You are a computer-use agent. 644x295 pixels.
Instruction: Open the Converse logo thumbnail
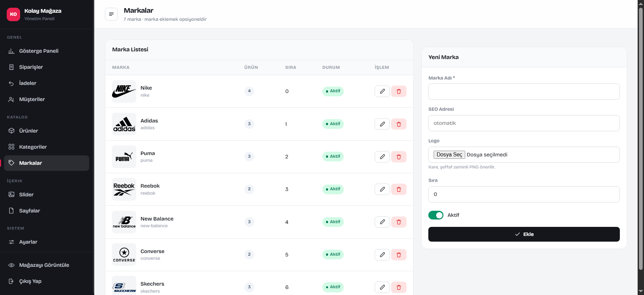pyautogui.click(x=124, y=255)
